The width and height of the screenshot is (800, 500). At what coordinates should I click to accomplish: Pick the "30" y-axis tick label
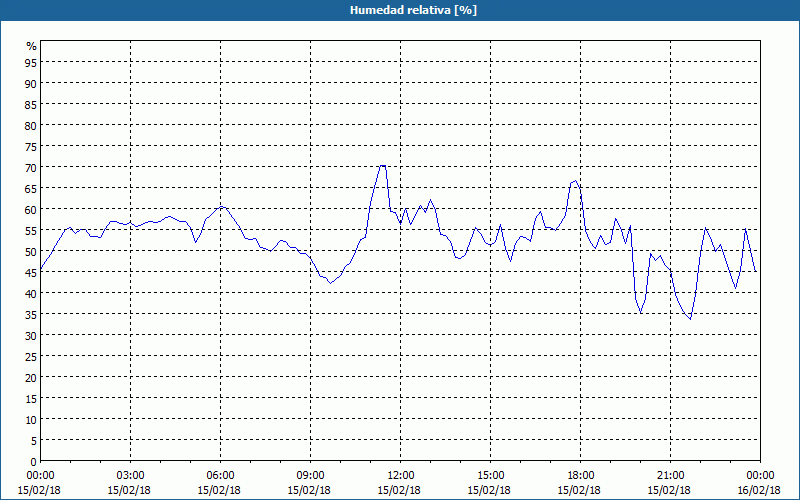pos(31,335)
